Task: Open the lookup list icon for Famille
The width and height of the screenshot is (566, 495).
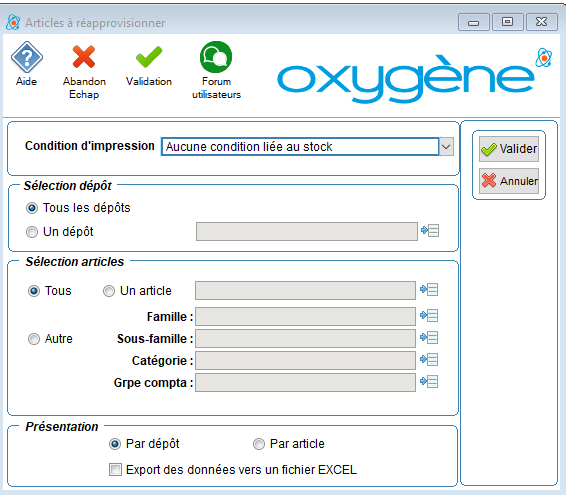Action: 429,316
